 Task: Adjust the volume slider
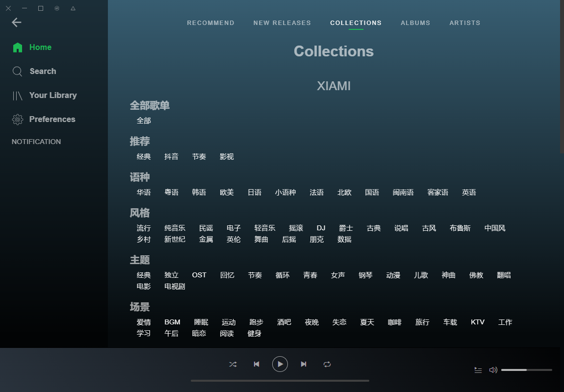527,370
